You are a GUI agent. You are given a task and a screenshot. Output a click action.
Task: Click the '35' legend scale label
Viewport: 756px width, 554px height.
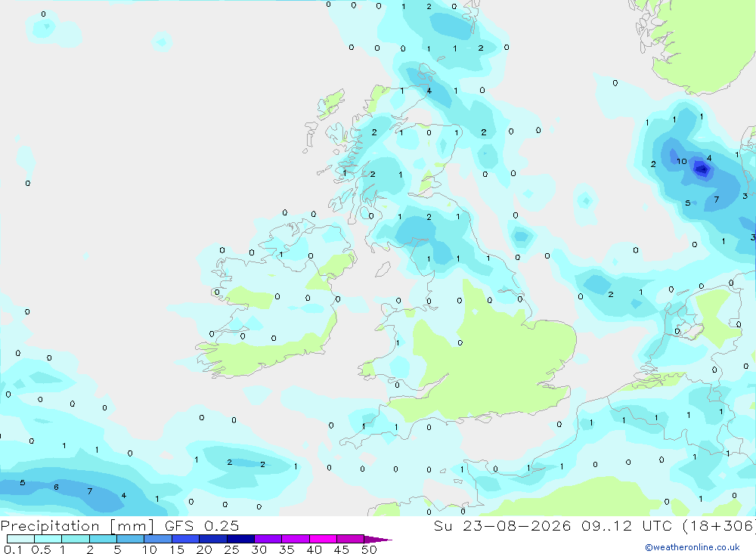click(x=287, y=549)
